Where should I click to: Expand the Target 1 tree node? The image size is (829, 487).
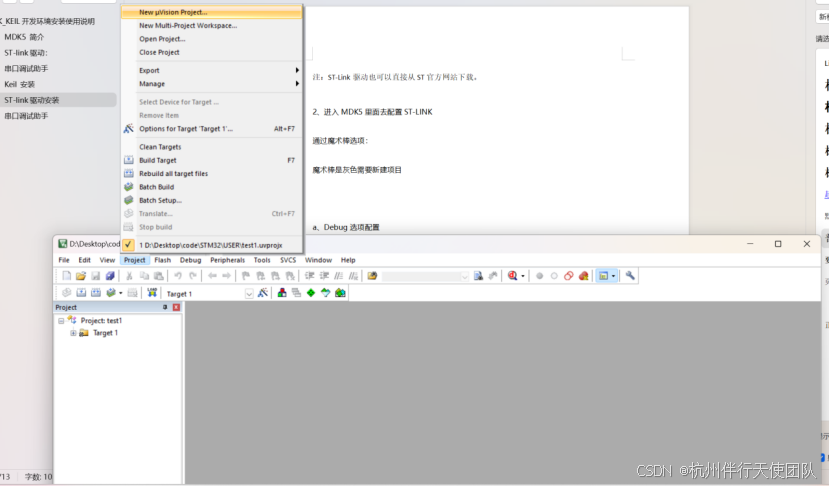(73, 333)
